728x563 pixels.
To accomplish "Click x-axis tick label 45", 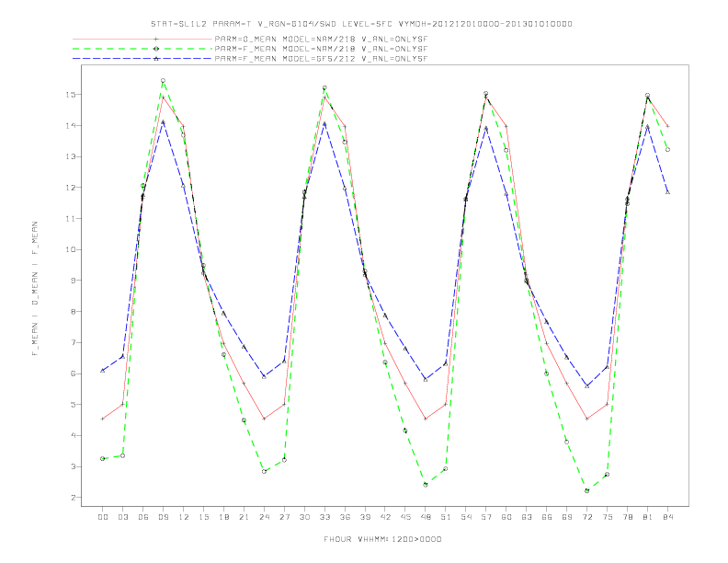I will (405, 517).
